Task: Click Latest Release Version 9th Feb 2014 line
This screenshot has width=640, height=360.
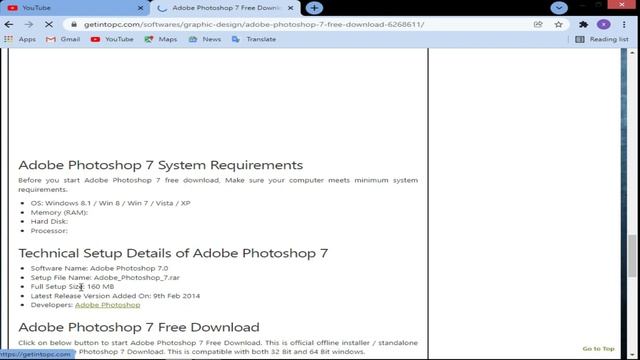Action: point(115,296)
